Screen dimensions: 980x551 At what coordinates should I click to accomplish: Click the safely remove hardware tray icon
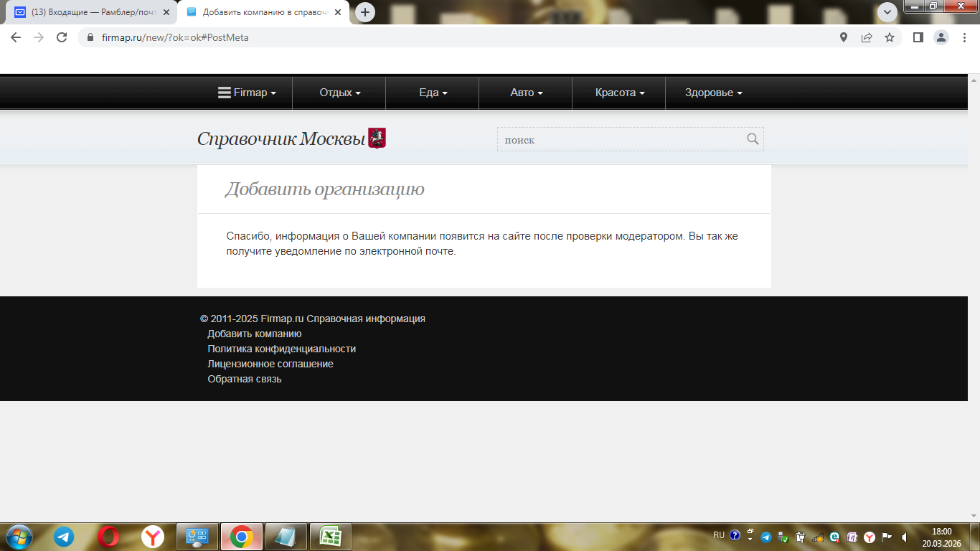(x=783, y=537)
